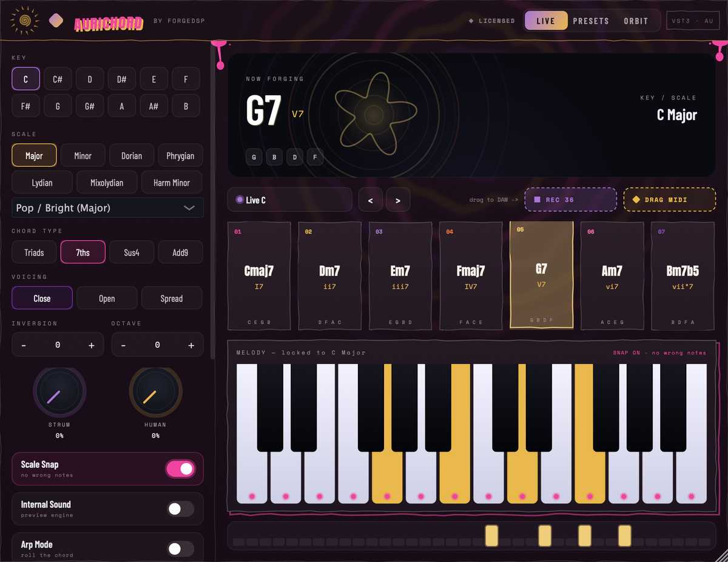Screen dimensions: 728x562
Task: Trigger the Fmaj7 chord pad
Action: (x=471, y=275)
